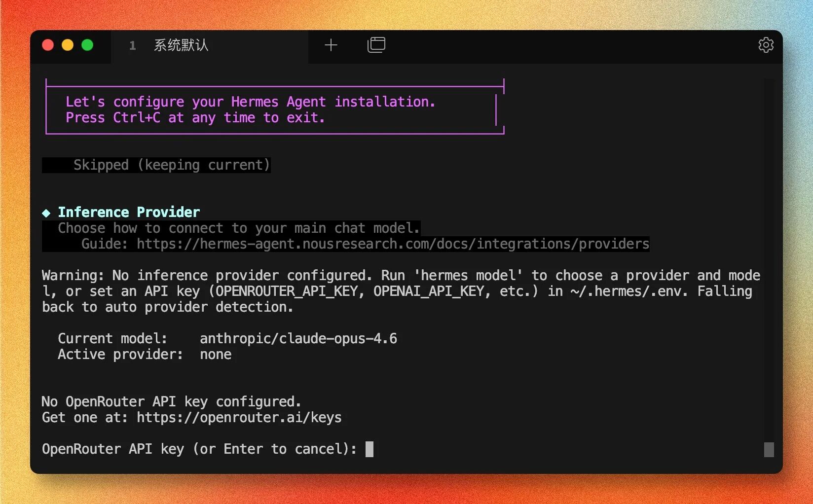
Task: Open a new tab with the plus icon
Action: [x=331, y=45]
